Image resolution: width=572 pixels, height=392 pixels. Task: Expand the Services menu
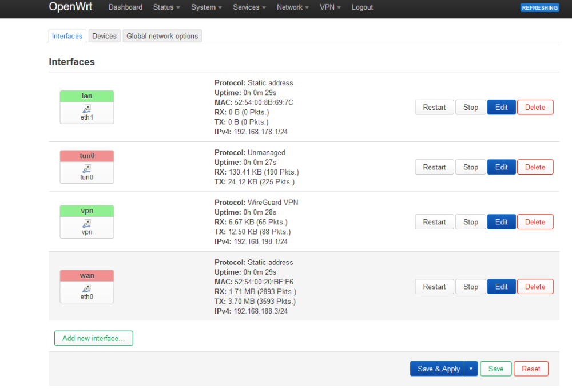click(x=249, y=7)
